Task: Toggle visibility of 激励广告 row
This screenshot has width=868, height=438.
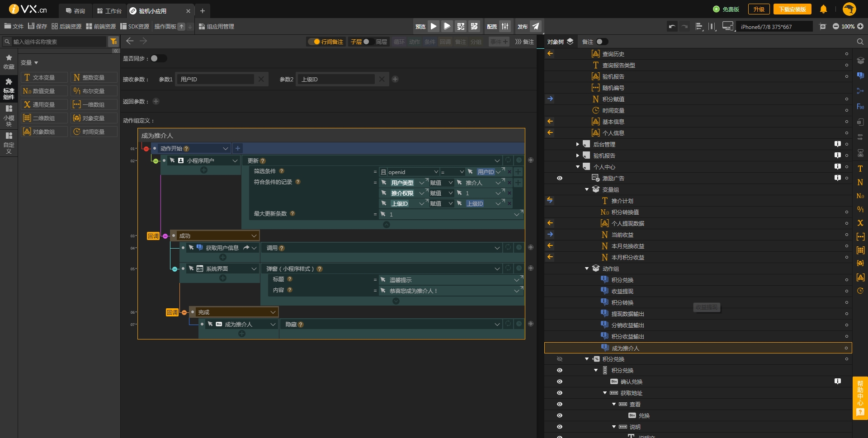Action: click(x=560, y=178)
